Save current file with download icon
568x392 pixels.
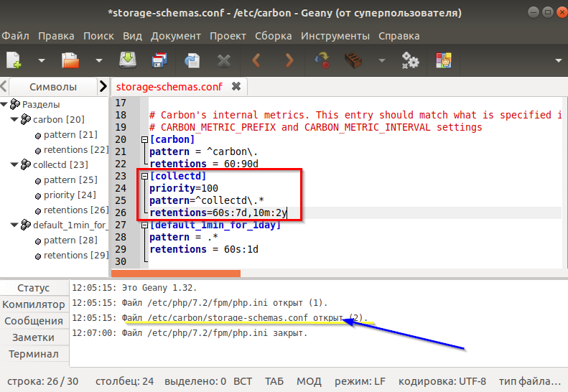pyautogui.click(x=128, y=60)
